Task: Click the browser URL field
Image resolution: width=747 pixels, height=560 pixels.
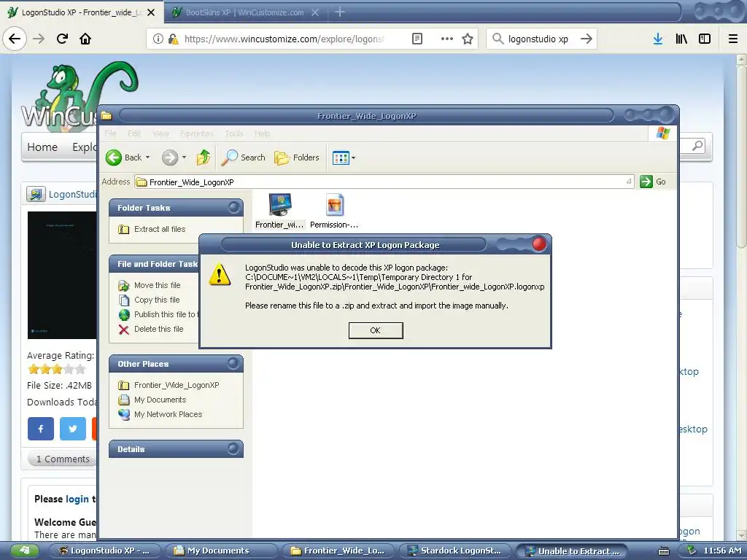Action: point(284,39)
